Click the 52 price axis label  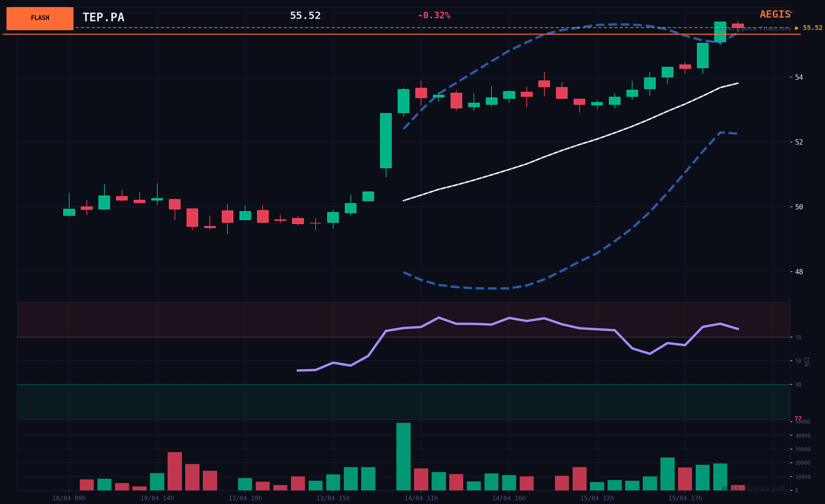point(799,142)
